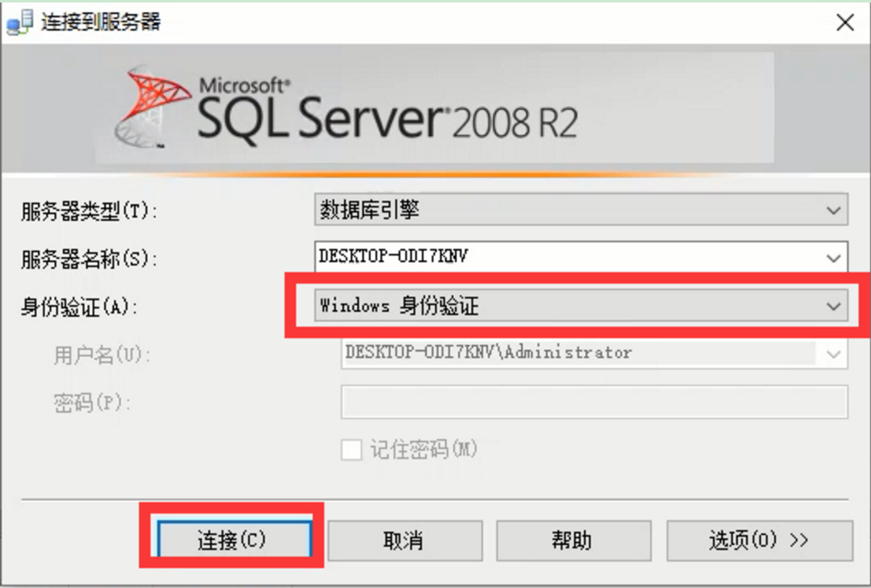
Task: Open the 服务器类型 dropdown showing 数据库引擎
Action: pyautogui.click(x=581, y=209)
